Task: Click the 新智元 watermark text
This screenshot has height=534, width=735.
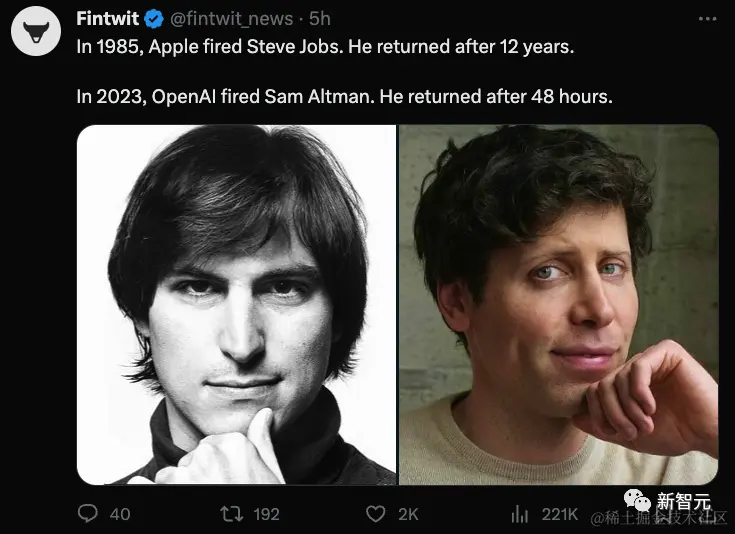Action: pos(683,501)
